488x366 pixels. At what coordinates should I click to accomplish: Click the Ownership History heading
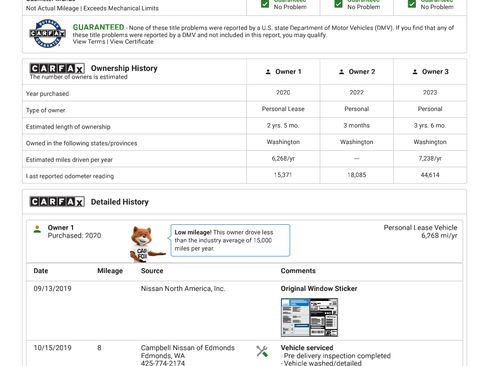124,68
